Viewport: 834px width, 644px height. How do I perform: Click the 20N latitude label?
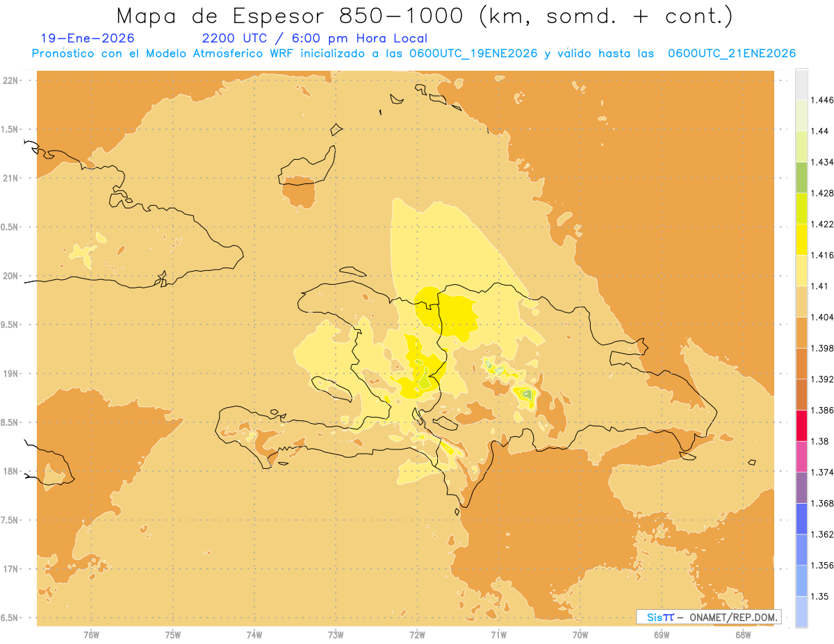[x=10, y=276]
